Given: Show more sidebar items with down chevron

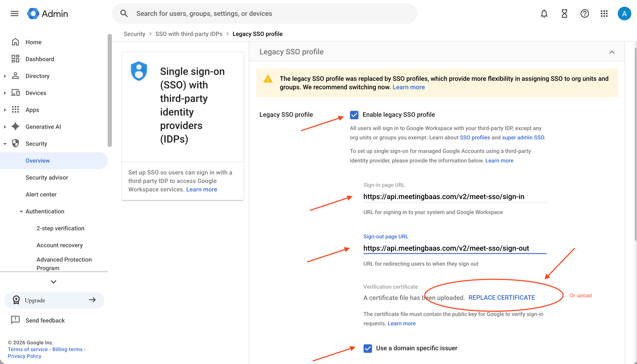Looking at the screenshot, I should click(x=54, y=282).
